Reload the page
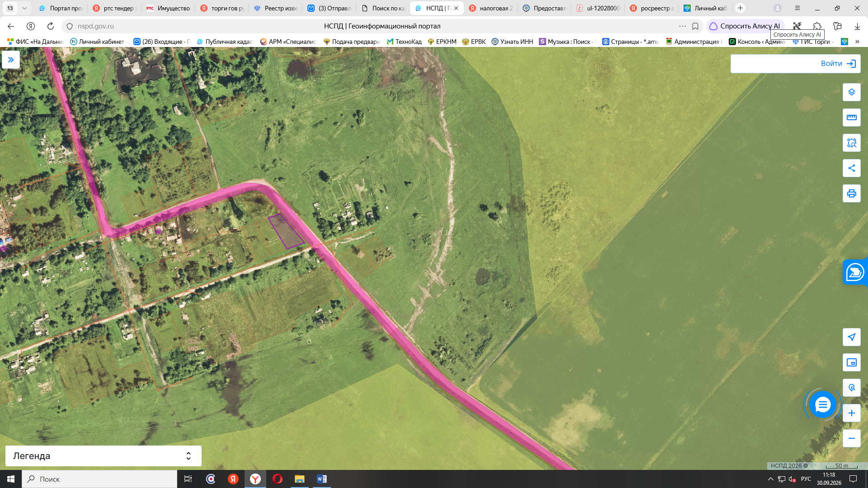The image size is (868, 488). tap(51, 26)
